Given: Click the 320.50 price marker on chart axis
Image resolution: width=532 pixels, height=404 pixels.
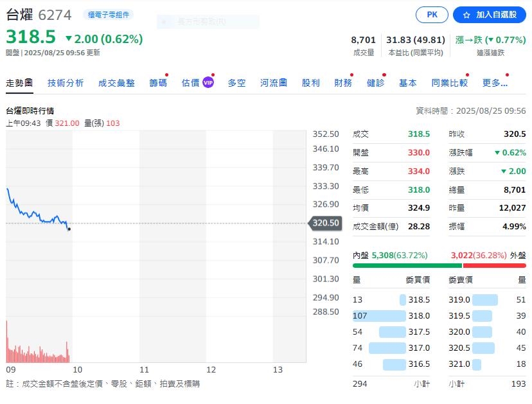Looking at the screenshot, I should point(324,224).
